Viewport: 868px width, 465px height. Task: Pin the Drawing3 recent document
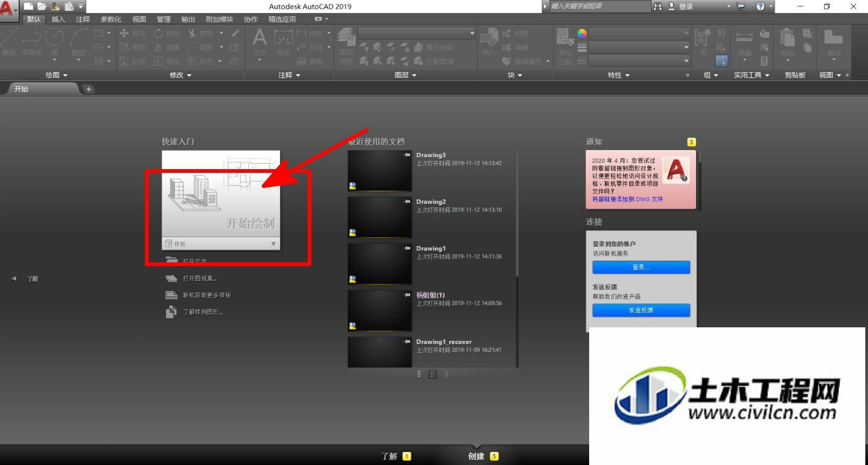[407, 155]
